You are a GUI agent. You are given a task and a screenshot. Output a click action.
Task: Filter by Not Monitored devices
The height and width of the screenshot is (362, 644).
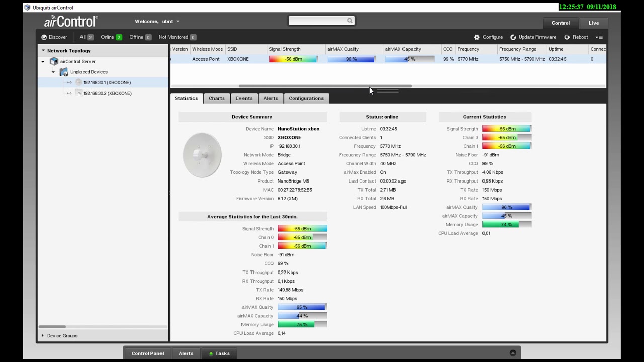(x=178, y=37)
